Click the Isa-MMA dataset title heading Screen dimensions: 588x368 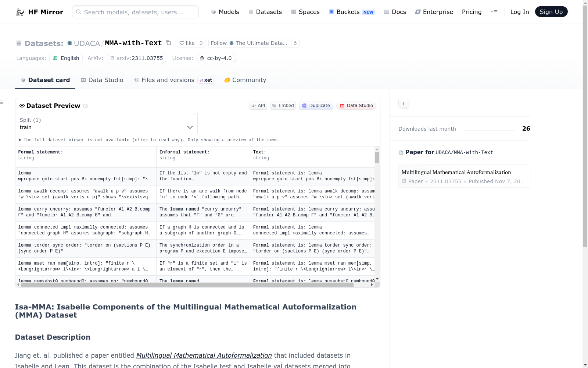point(186,311)
